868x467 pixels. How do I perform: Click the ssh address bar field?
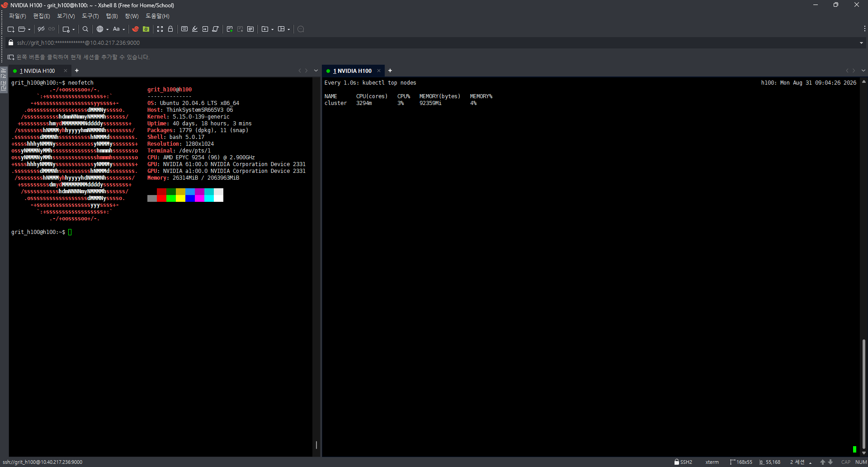(x=436, y=43)
